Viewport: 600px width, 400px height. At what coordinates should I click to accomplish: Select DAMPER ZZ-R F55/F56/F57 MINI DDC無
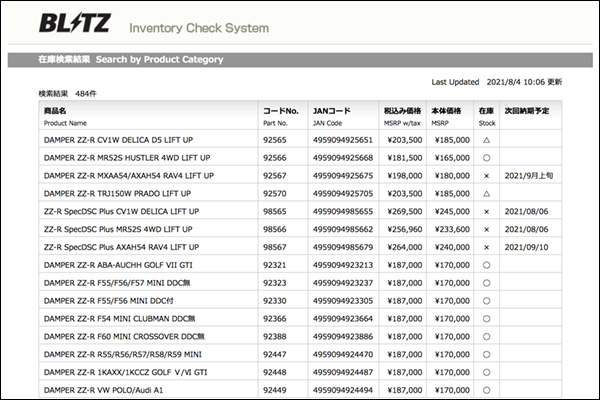(x=117, y=283)
